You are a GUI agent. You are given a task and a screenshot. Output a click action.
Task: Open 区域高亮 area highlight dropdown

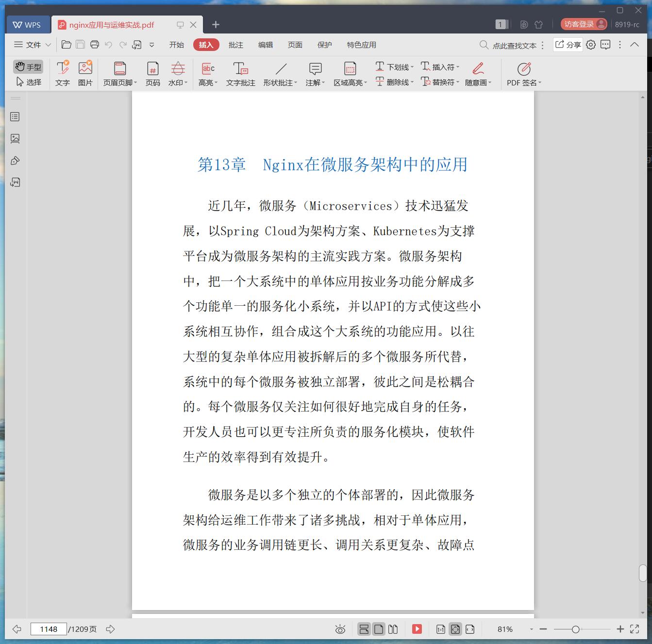coord(350,74)
